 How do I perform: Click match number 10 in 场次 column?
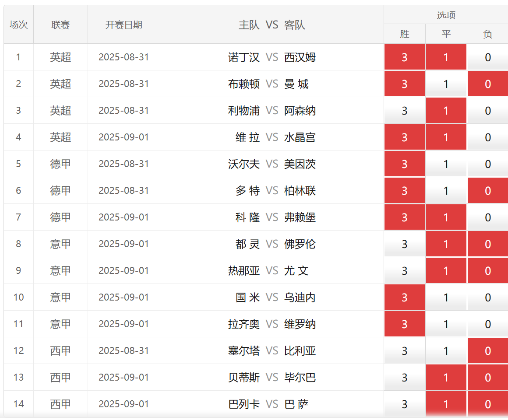pos(18,297)
